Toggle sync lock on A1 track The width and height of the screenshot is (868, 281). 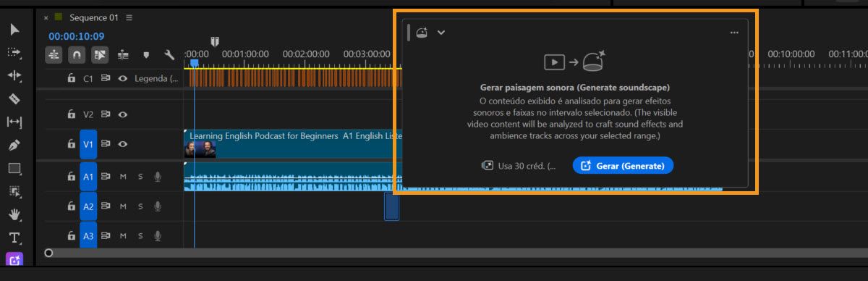[x=106, y=176]
